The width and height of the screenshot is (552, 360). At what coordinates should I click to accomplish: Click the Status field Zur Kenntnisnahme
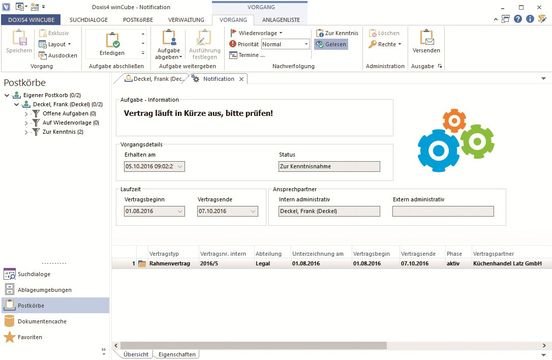click(329, 166)
